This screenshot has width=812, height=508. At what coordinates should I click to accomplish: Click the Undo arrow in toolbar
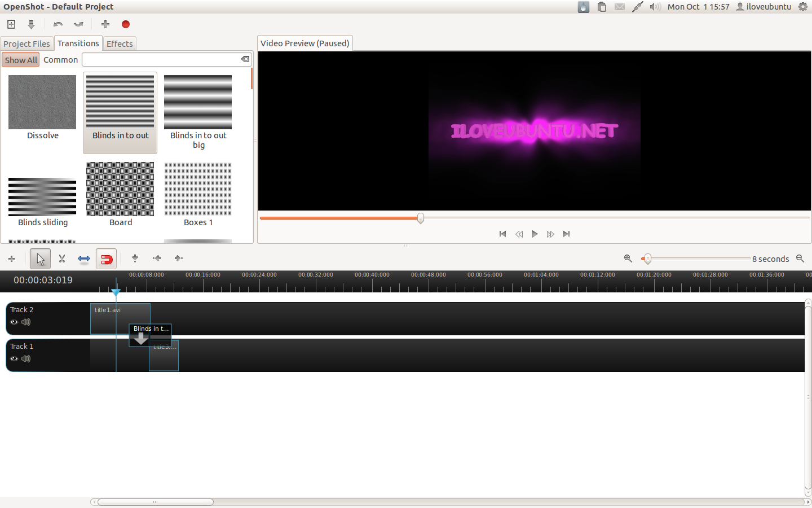[x=58, y=24]
